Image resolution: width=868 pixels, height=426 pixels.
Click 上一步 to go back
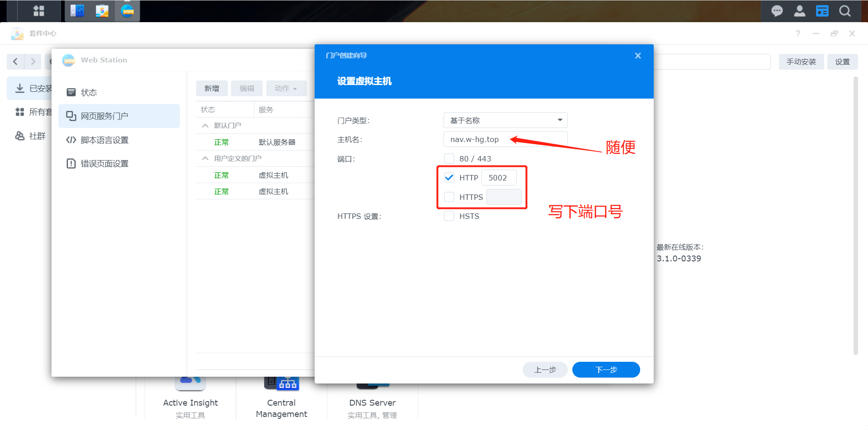[545, 369]
